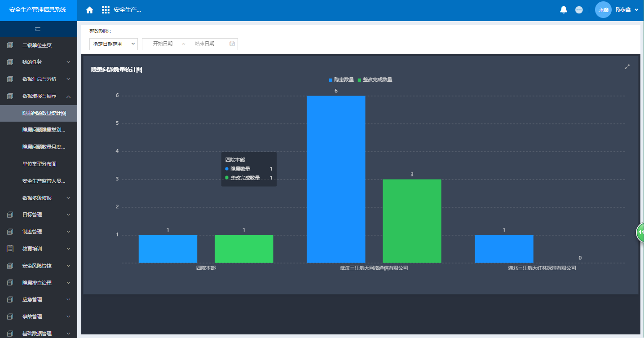Click the 永鑫 user avatar

[603, 10]
